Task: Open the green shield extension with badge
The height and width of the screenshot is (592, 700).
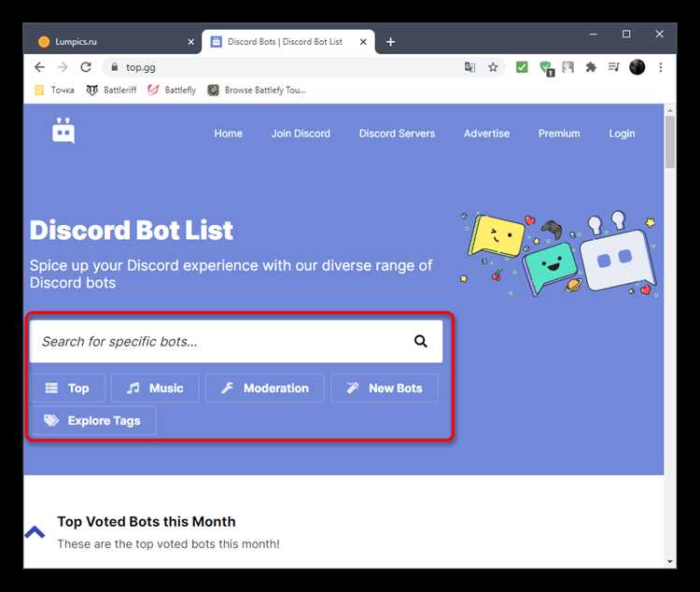Action: 546,68
